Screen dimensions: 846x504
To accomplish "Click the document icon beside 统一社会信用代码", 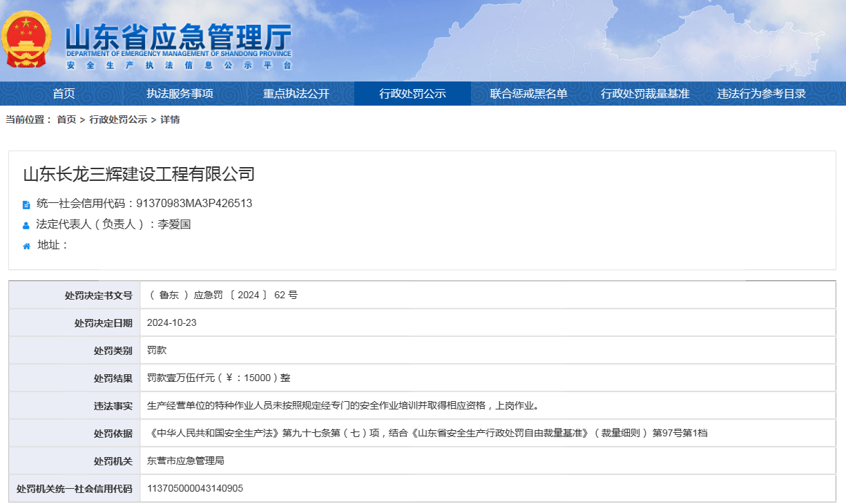I will (26, 204).
